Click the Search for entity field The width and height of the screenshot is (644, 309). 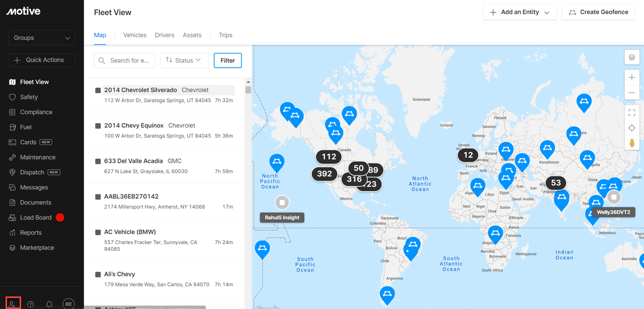(124, 60)
